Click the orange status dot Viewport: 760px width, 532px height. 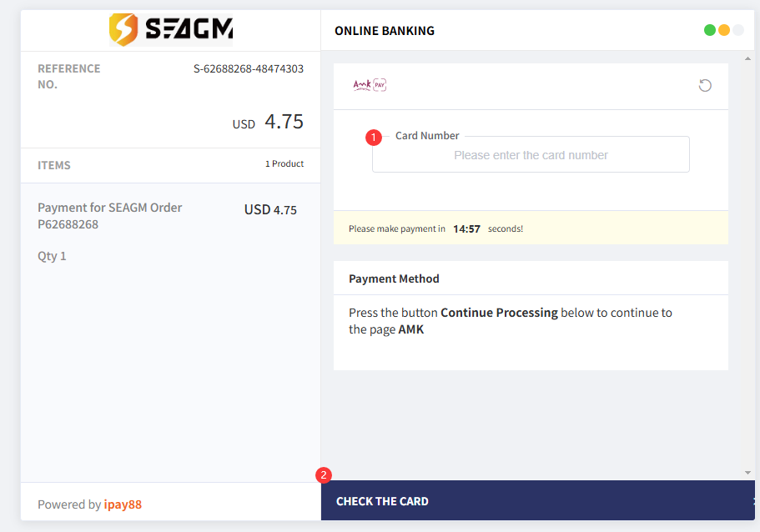coord(723,30)
